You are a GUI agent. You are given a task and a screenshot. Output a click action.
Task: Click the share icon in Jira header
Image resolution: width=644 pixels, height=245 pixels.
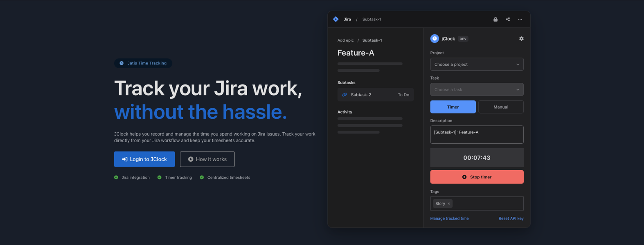tap(508, 19)
